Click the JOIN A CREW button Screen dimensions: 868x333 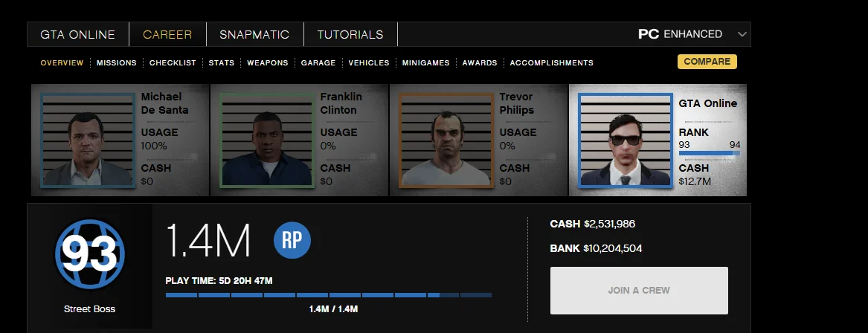click(x=639, y=291)
